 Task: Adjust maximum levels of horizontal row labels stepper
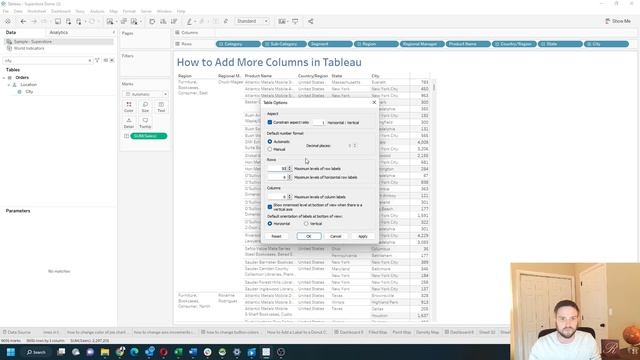pos(290,178)
